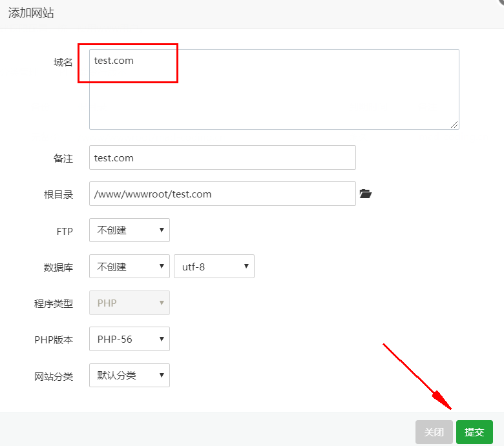The height and width of the screenshot is (446, 504).
Task: Click the gray 关闭 close button
Action: [x=434, y=432]
